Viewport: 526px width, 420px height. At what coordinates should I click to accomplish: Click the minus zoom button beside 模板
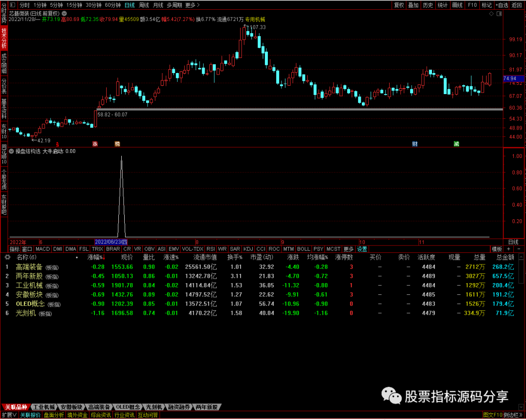coord(519,249)
